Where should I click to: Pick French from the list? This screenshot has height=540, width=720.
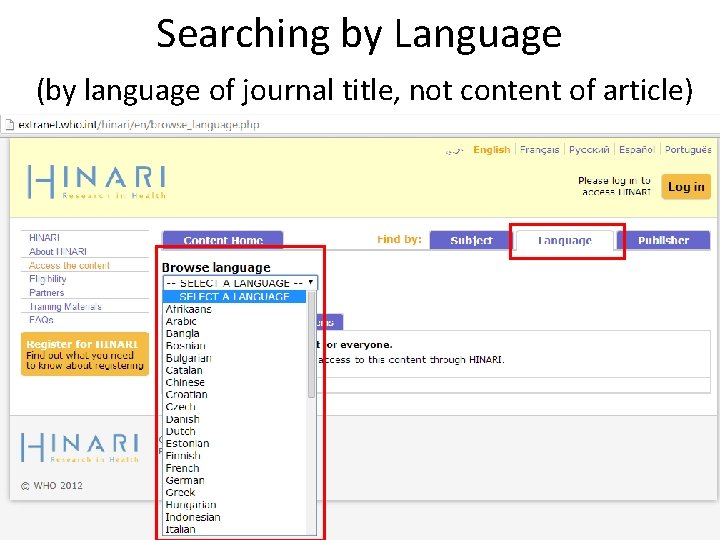tap(182, 468)
